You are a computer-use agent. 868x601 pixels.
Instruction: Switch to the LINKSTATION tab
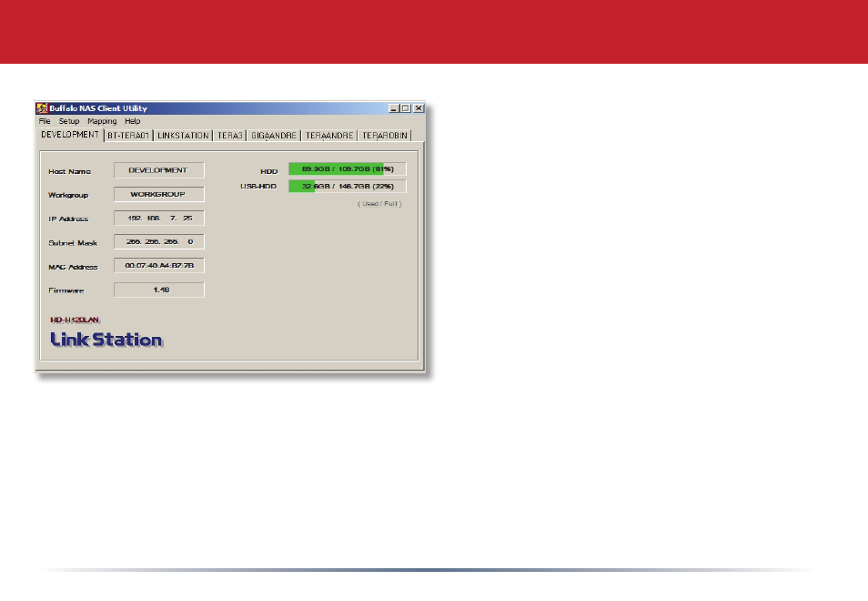click(x=183, y=135)
